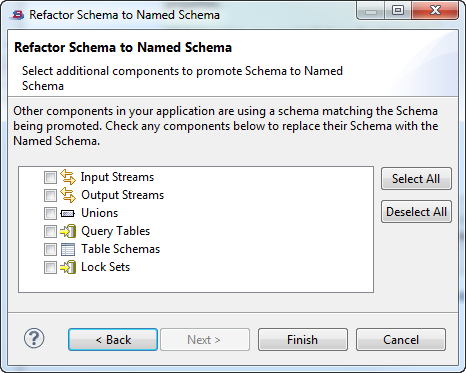Check the Query Tables checkbox
466x373 pixels.
tap(50, 231)
